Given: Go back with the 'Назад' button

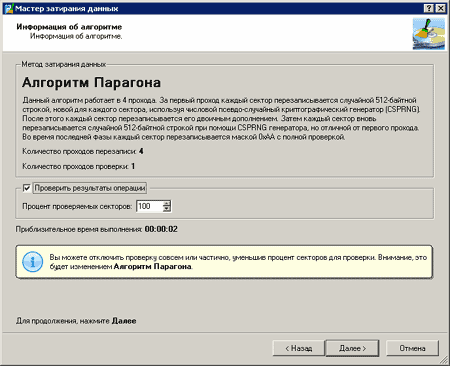Looking at the screenshot, I should (298, 348).
